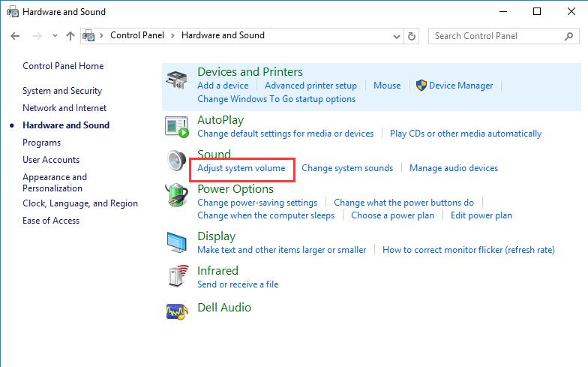Go up one level with up arrow
This screenshot has height=367, width=588.
coord(70,35)
